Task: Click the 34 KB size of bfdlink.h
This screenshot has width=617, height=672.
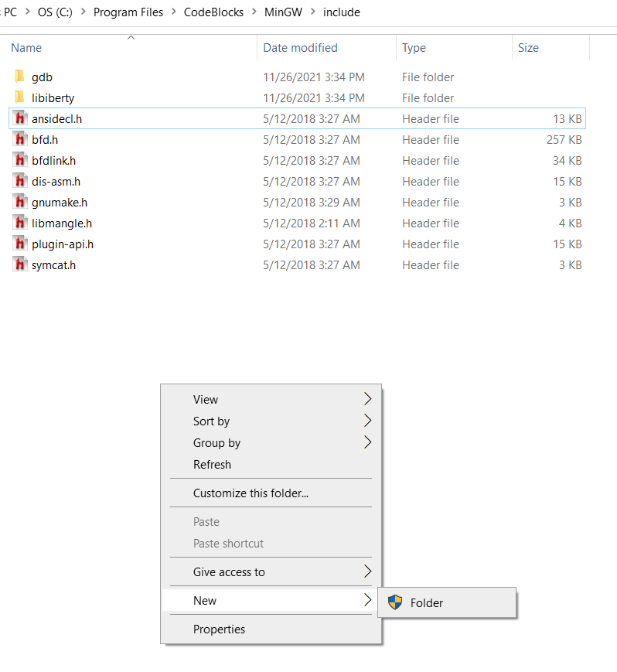Action: pos(568,161)
